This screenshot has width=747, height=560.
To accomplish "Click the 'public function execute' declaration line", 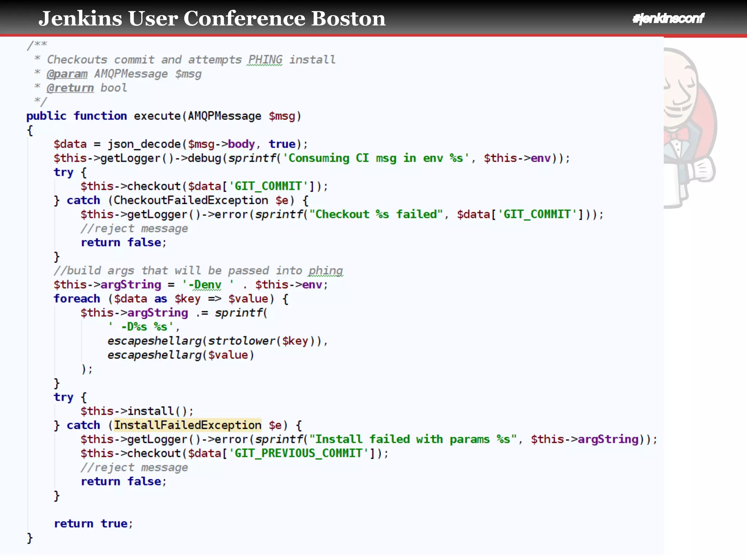I will [x=164, y=116].
